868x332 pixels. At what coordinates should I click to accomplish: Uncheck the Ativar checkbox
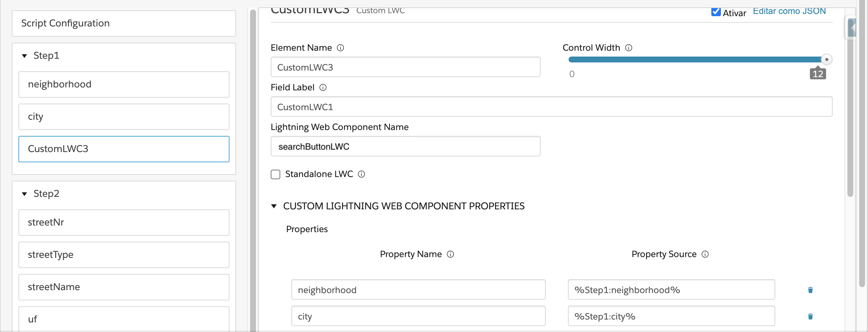click(x=716, y=12)
